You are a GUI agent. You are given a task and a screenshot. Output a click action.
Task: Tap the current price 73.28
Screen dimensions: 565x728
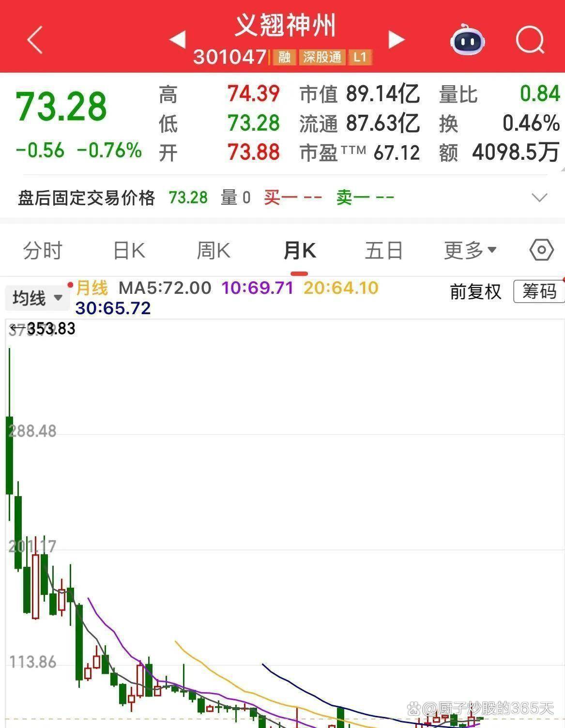point(61,106)
